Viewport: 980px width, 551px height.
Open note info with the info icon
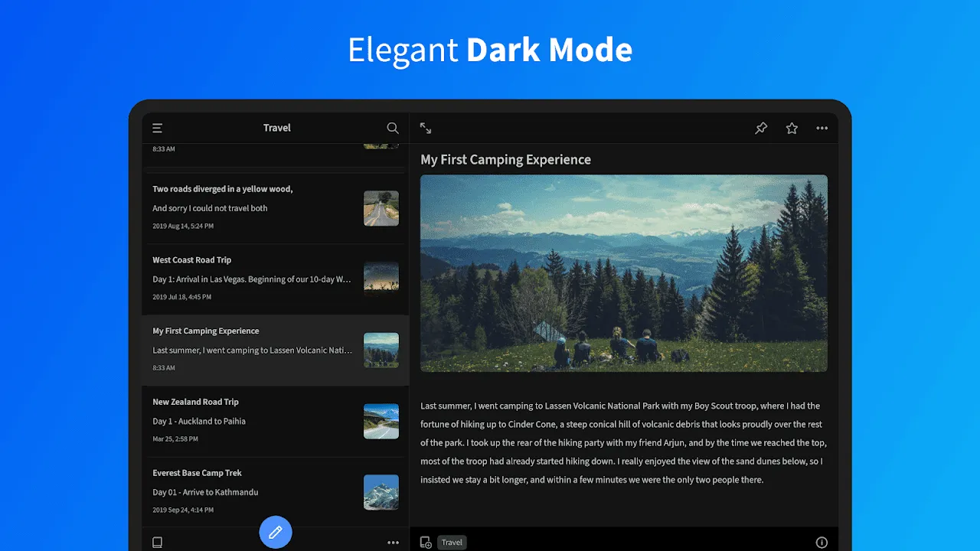[822, 542]
